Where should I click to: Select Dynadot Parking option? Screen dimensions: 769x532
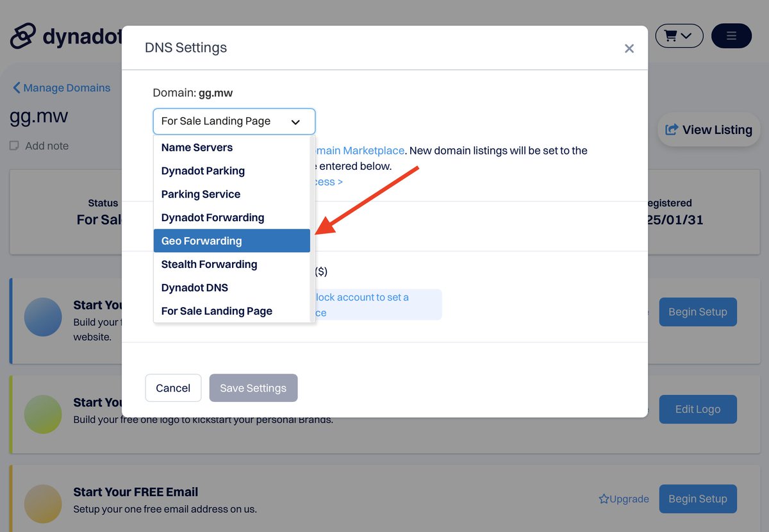point(232,170)
